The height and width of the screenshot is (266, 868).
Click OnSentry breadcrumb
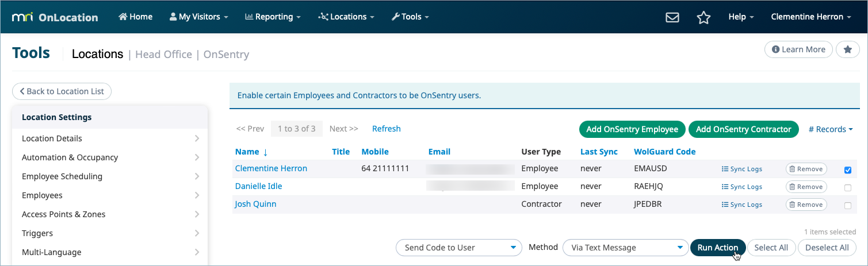pyautogui.click(x=226, y=55)
